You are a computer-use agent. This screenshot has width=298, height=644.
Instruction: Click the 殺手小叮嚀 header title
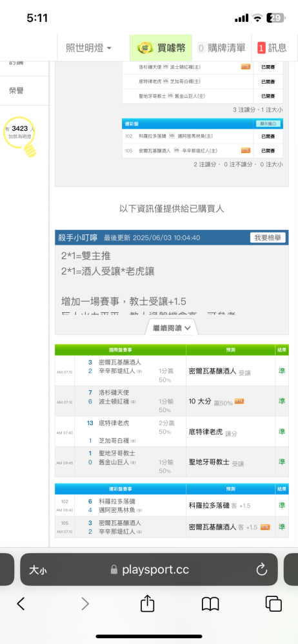point(77,238)
